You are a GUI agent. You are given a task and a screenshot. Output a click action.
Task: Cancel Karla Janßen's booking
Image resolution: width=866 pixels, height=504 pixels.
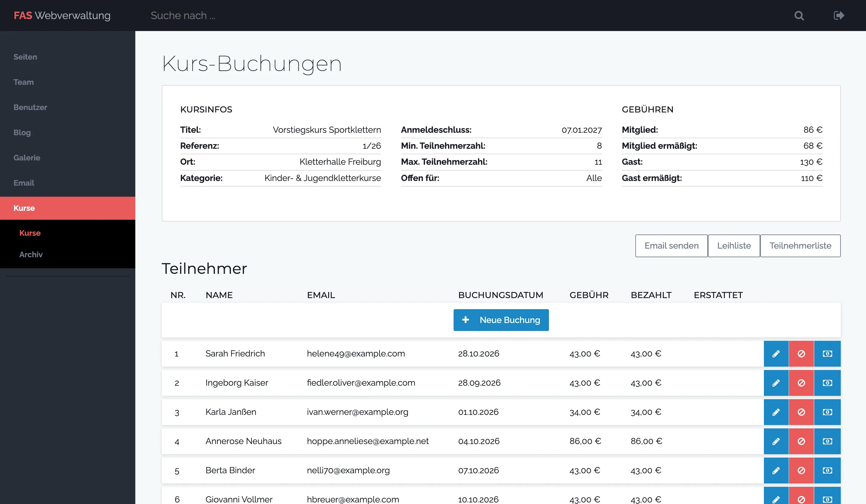pyautogui.click(x=801, y=412)
